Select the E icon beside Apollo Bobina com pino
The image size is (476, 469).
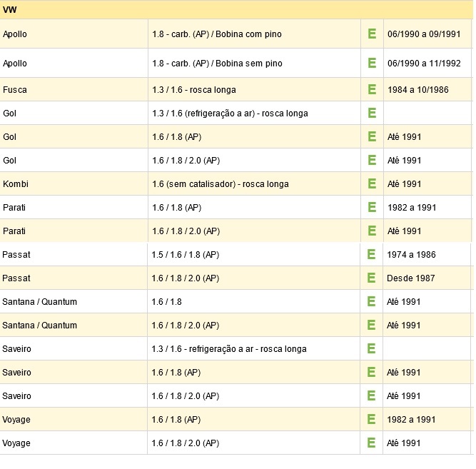coord(372,34)
